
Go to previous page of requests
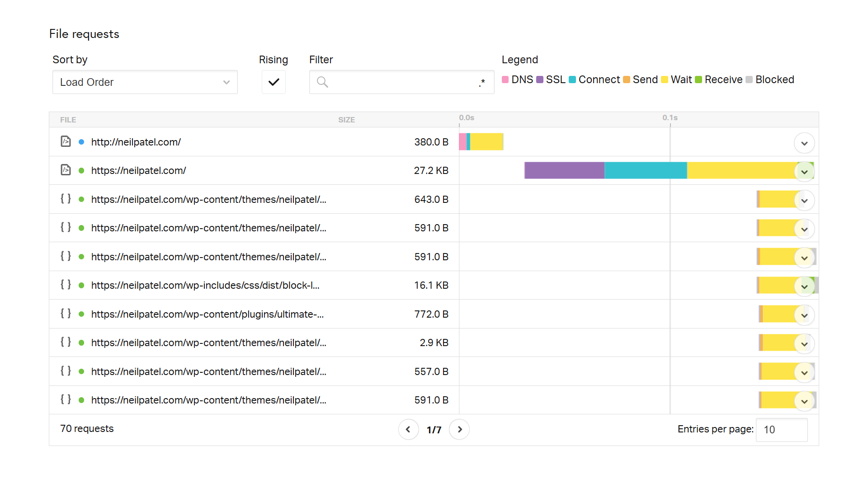408,429
